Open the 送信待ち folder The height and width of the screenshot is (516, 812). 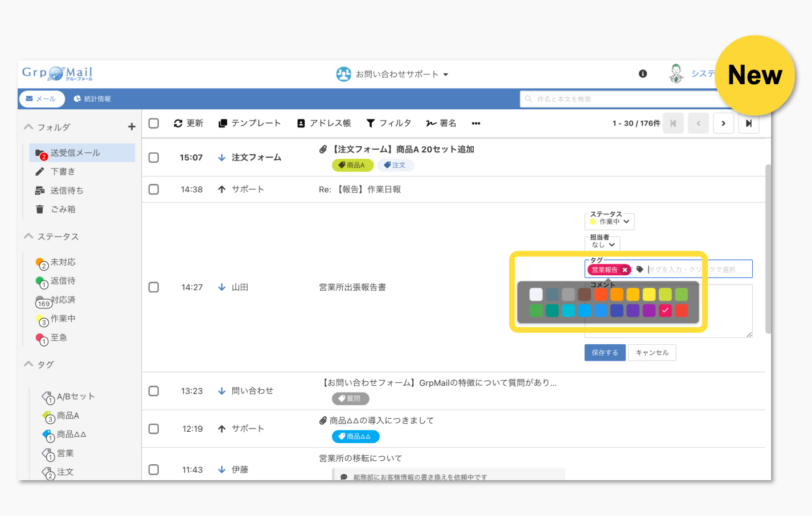pyautogui.click(x=59, y=191)
